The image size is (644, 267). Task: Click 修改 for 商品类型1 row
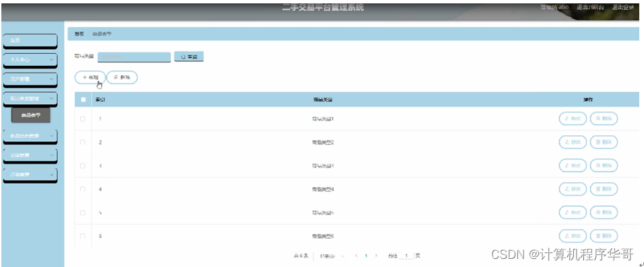pyautogui.click(x=573, y=118)
